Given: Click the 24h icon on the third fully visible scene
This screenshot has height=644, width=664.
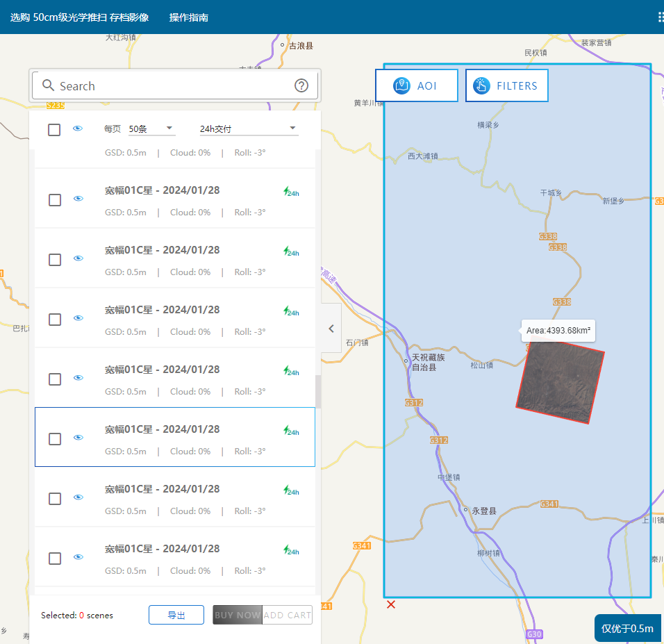Looking at the screenshot, I should pos(291,311).
